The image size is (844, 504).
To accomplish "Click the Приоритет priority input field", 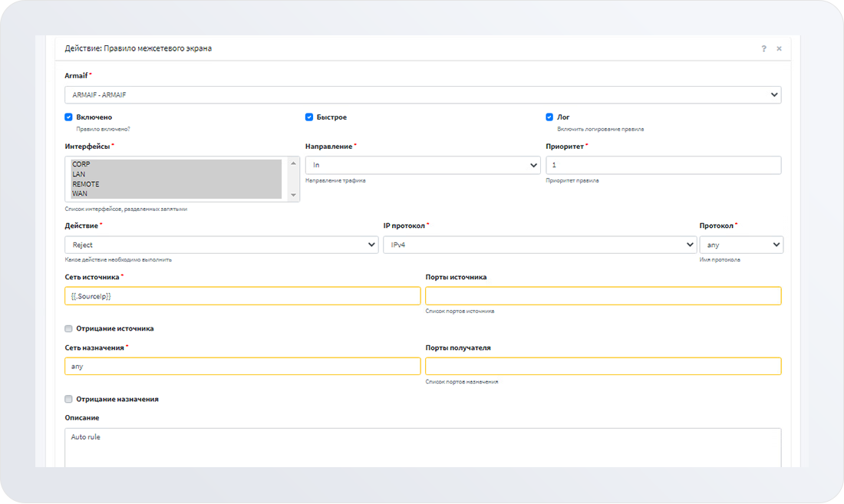I will click(663, 165).
